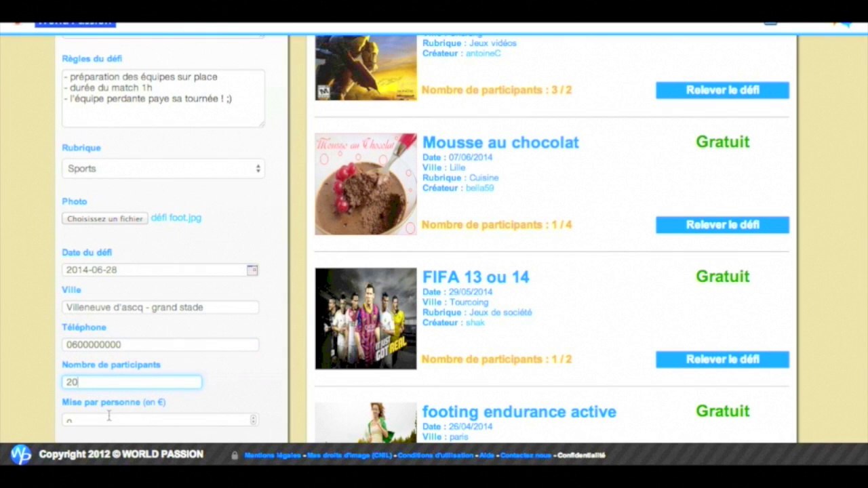Open creator profile bella59
This screenshot has height=488, width=868.
click(479, 188)
